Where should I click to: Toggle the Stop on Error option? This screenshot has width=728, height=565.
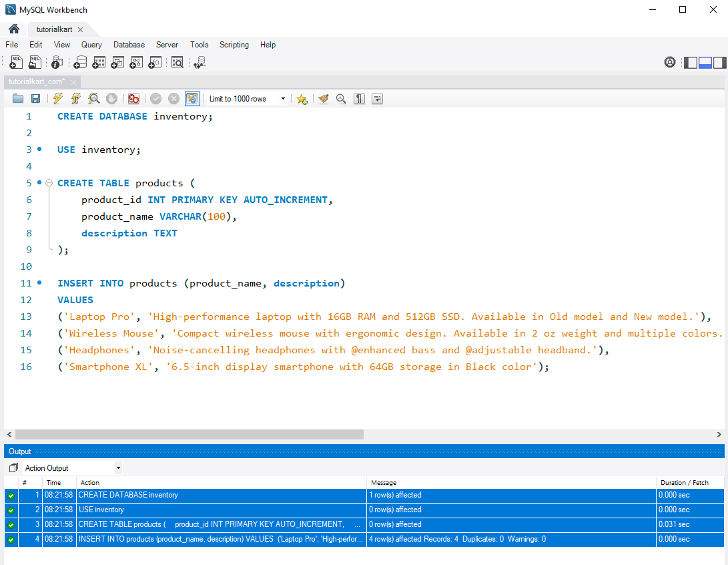133,98
